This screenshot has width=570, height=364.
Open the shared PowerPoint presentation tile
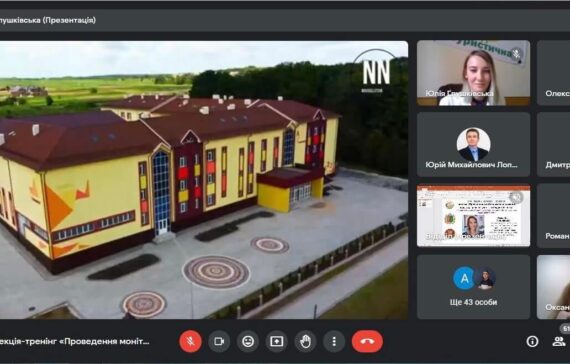[473, 216]
